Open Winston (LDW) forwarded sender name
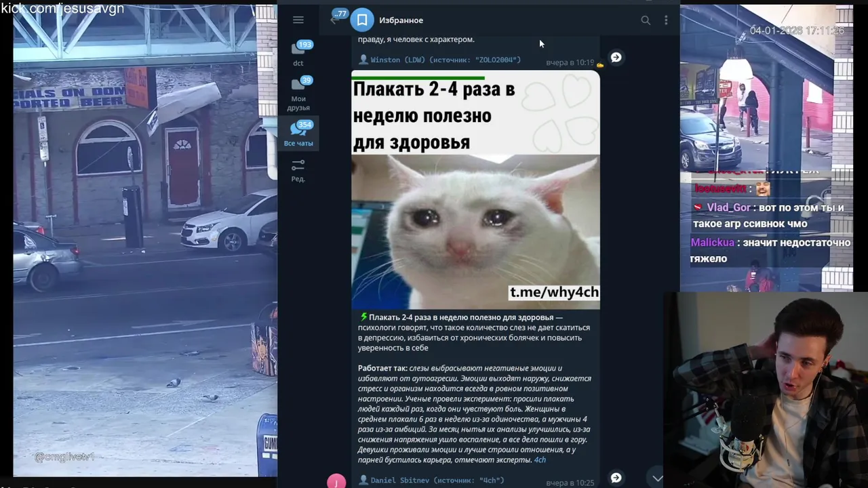The width and height of the screenshot is (868, 488). [x=398, y=60]
